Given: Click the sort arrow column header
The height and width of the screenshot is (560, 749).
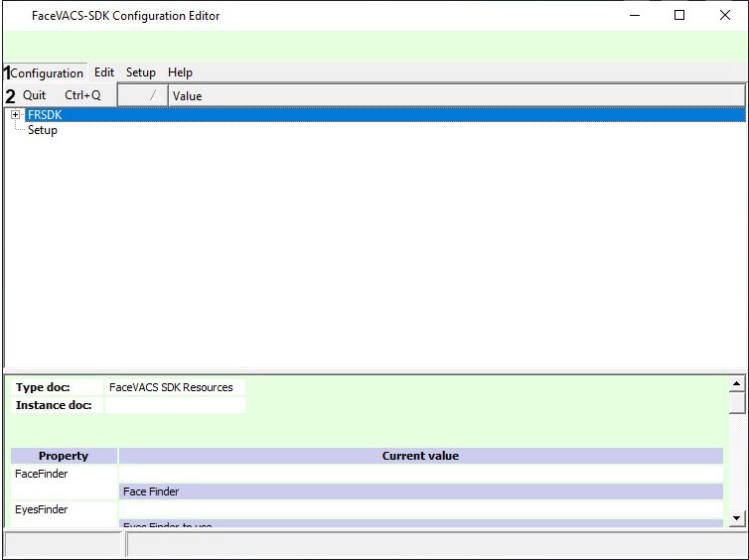Looking at the screenshot, I should pos(143,95).
